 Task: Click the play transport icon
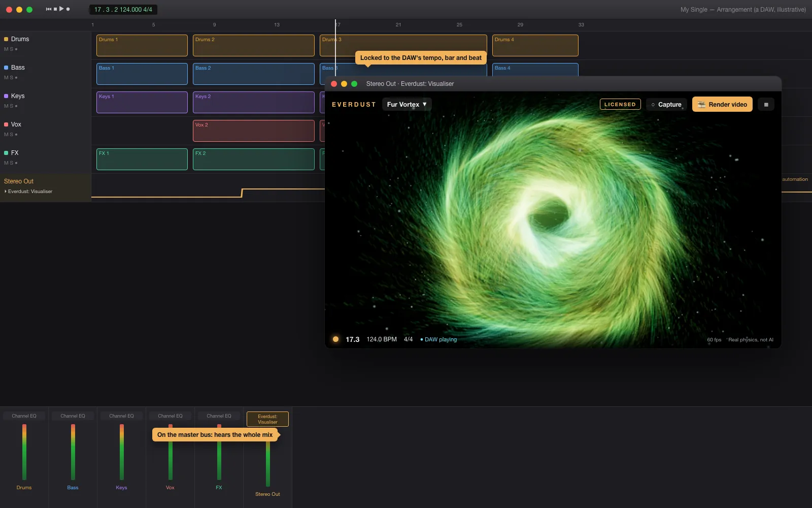tap(61, 9)
